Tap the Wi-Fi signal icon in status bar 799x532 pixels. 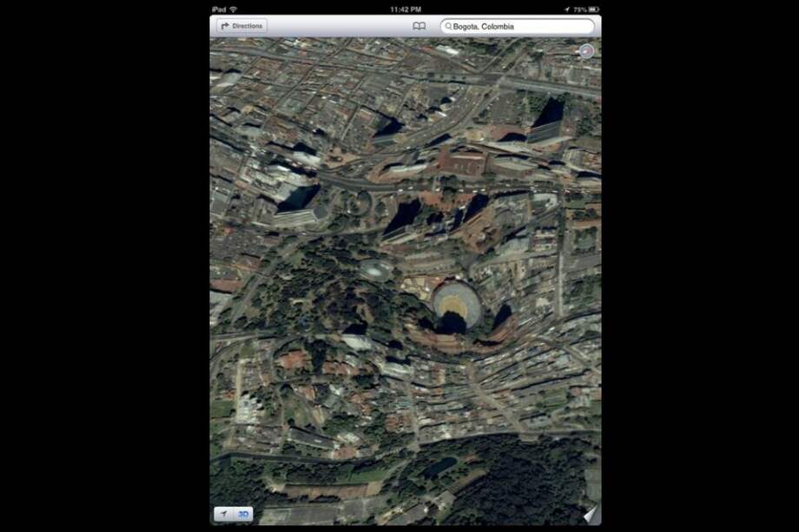coord(232,8)
